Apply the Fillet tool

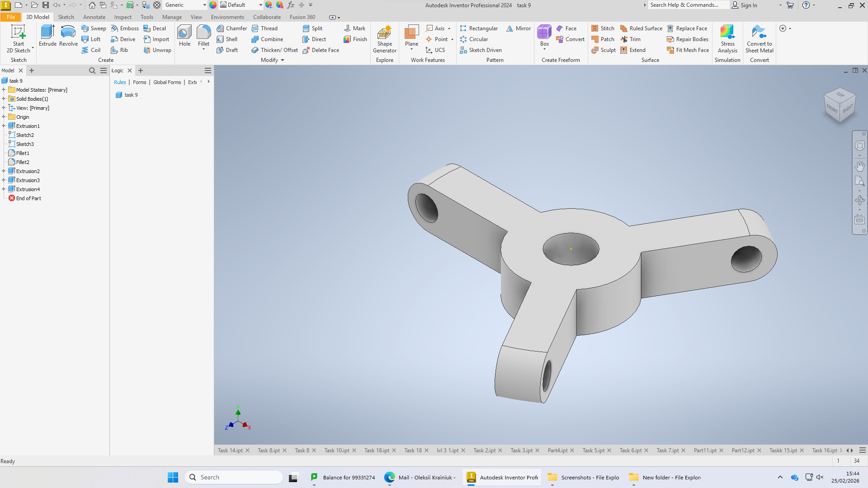coord(203,36)
